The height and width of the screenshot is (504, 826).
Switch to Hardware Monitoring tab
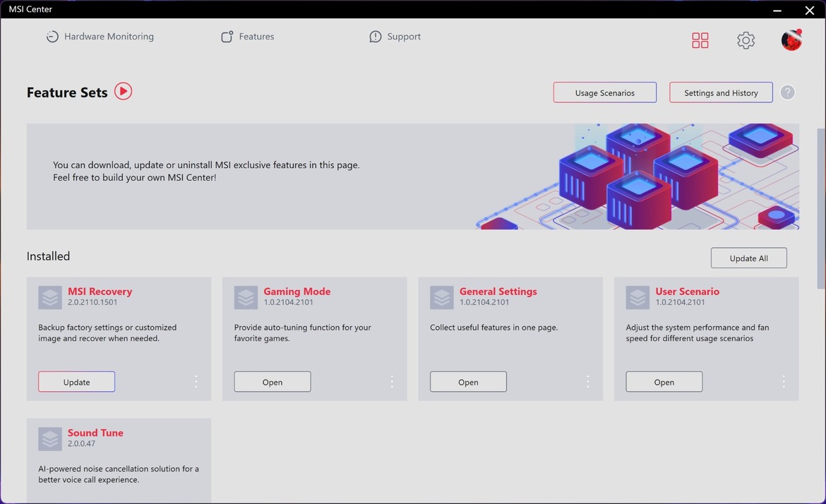(x=100, y=36)
